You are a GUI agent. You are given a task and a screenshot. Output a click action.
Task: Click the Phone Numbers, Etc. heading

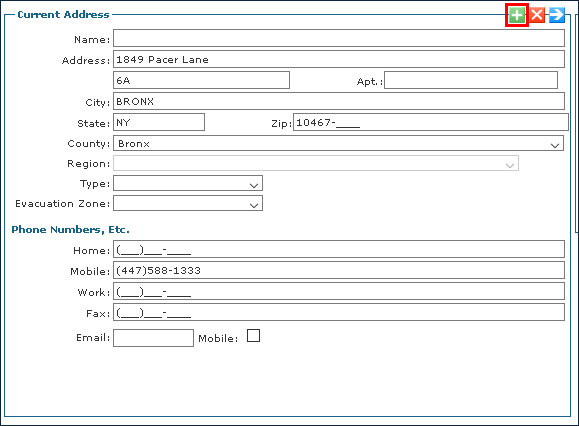coord(71,230)
